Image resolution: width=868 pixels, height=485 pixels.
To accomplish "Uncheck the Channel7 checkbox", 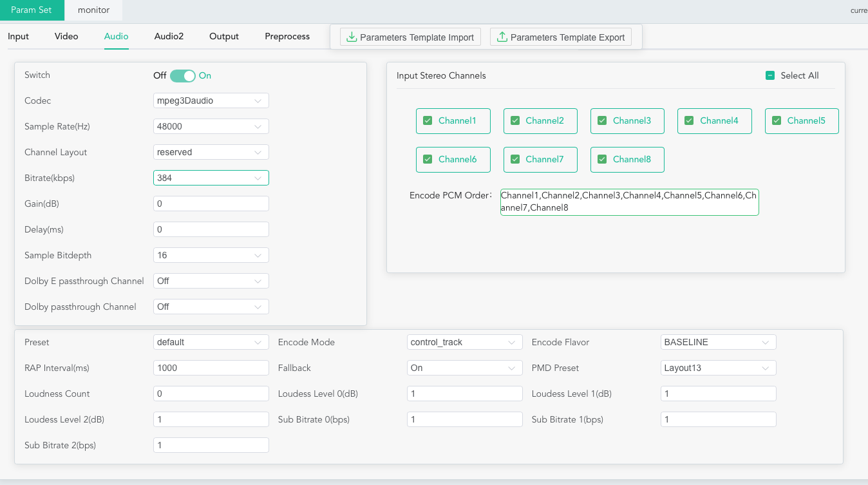I will 514,159.
